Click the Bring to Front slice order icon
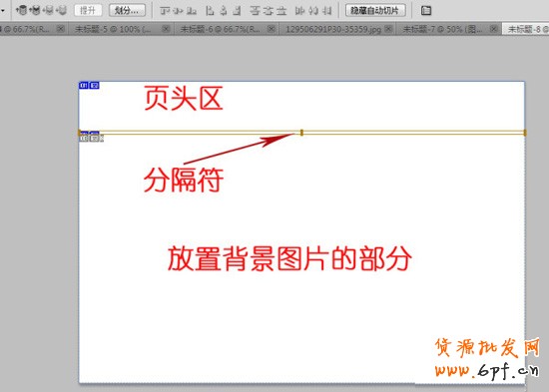The image size is (549, 392). [21, 10]
